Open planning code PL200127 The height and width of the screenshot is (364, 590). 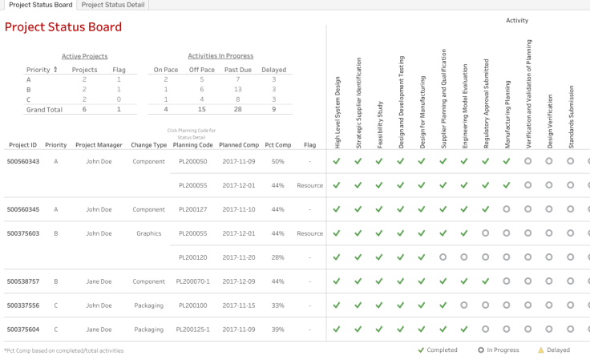click(193, 209)
